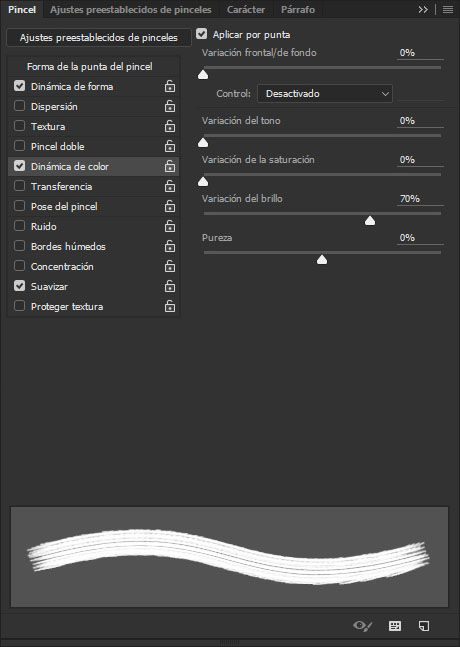Enable the Pincel doble checkbox

click(19, 146)
